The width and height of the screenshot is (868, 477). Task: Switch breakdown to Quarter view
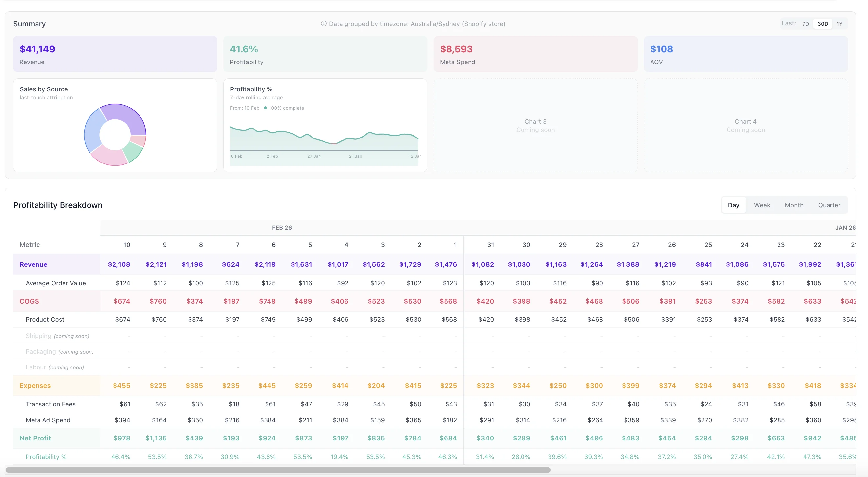click(x=829, y=205)
